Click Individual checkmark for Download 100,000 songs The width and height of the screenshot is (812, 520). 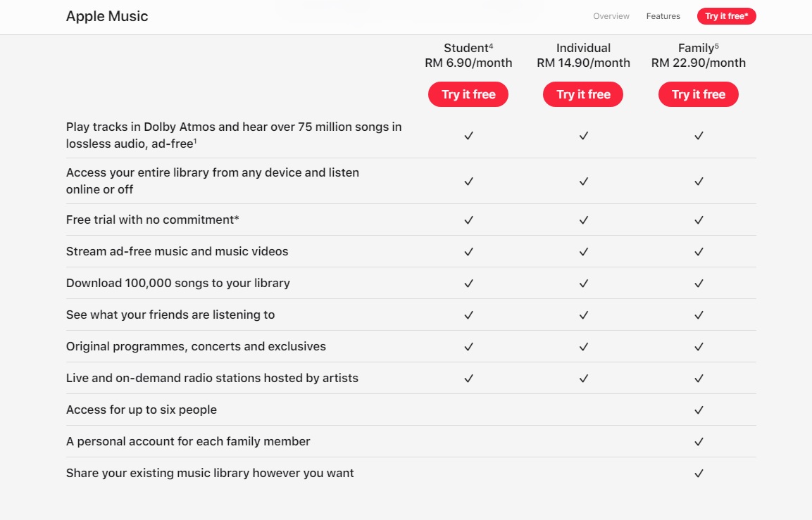coord(584,283)
